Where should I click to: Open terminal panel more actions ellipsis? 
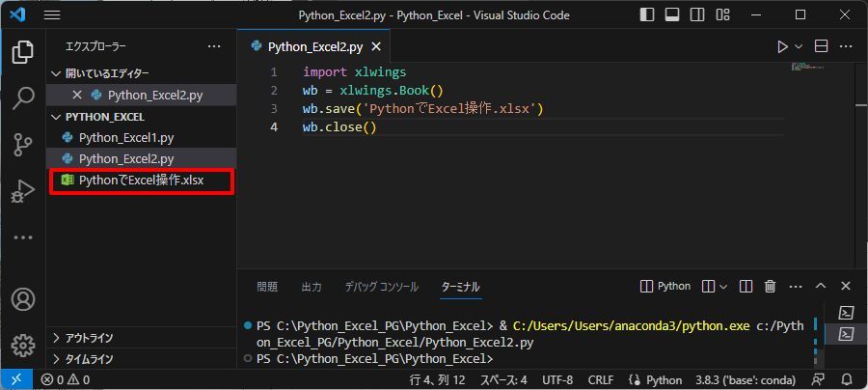tap(796, 287)
